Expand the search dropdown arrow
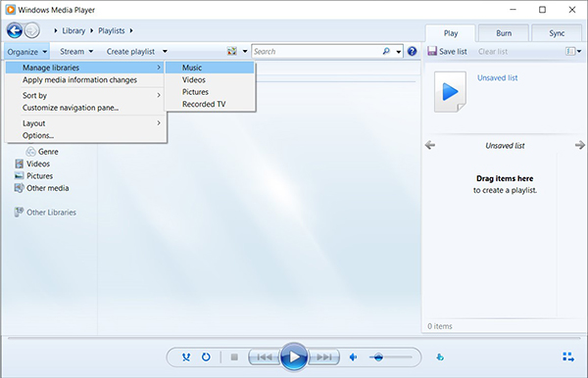588x378 pixels. click(x=398, y=52)
